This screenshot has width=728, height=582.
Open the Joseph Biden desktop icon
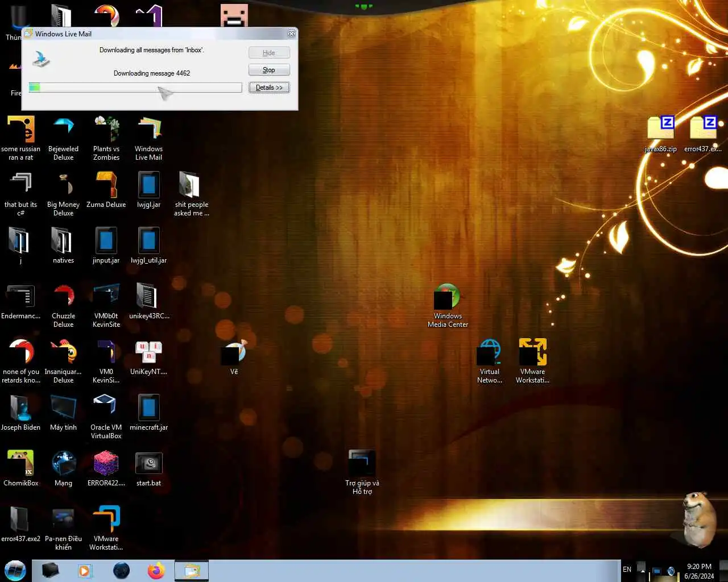coord(21,413)
